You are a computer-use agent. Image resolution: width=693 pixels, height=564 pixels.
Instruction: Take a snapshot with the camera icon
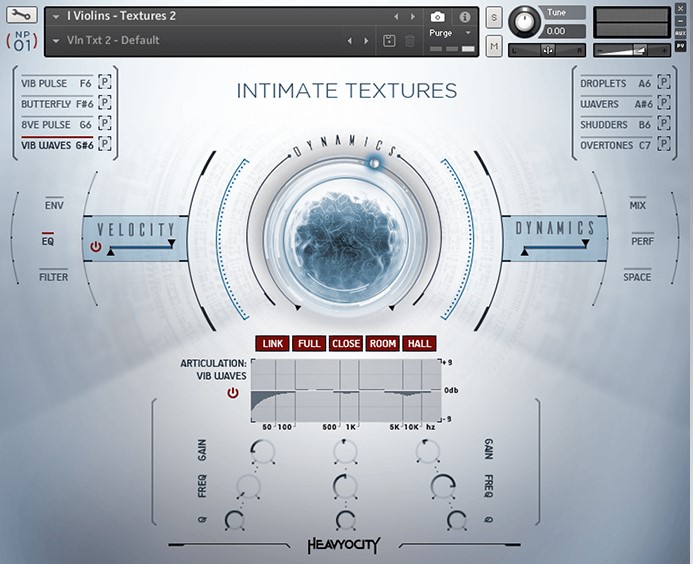coord(438,17)
